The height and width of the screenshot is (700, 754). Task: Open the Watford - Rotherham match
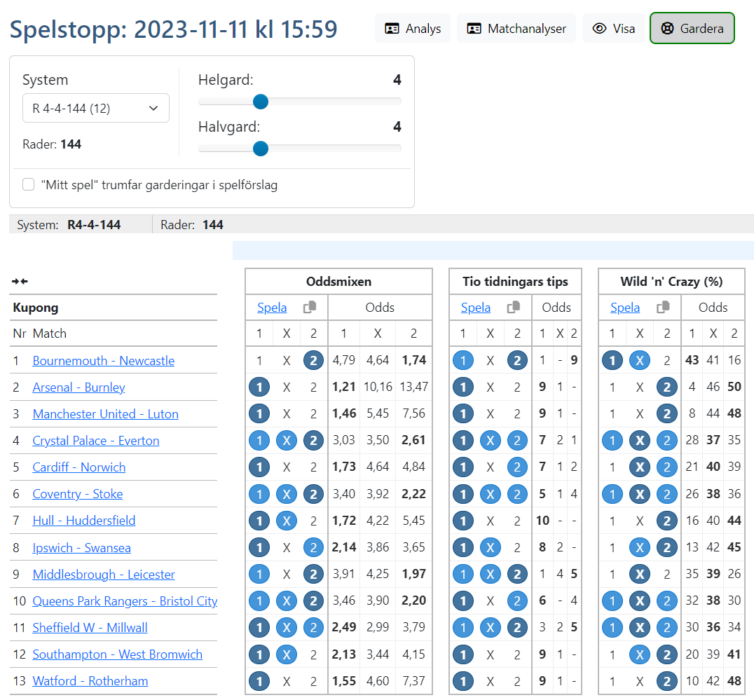pyautogui.click(x=90, y=681)
